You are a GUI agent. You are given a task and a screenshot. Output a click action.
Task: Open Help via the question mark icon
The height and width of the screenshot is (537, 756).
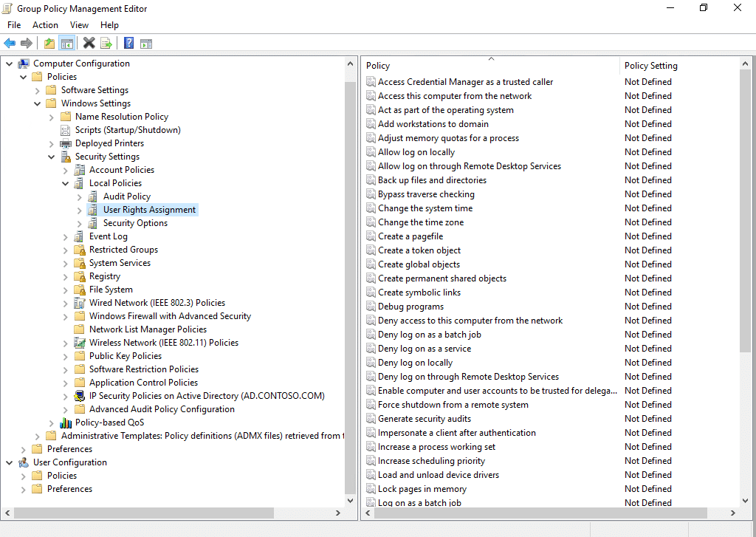[128, 44]
